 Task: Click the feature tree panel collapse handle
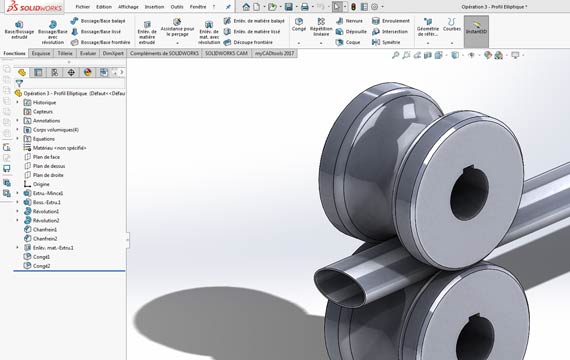[127, 240]
